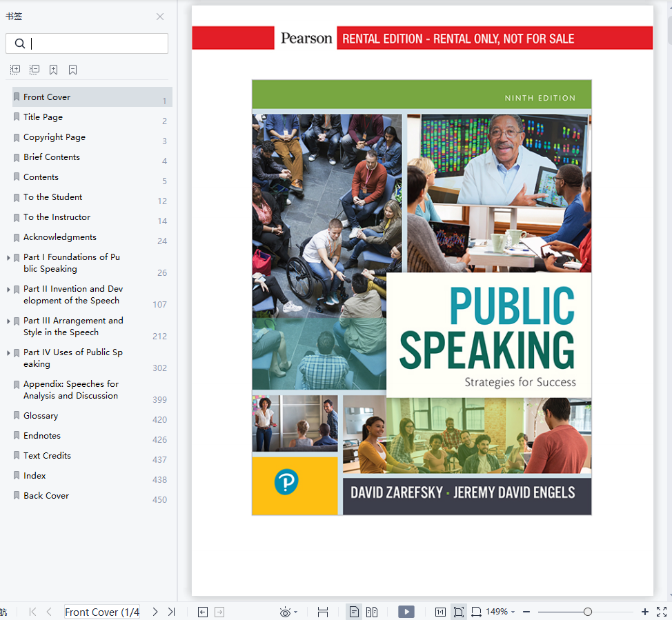Open eye protection mode dropdown arrow
The width and height of the screenshot is (672, 620).
(x=296, y=612)
